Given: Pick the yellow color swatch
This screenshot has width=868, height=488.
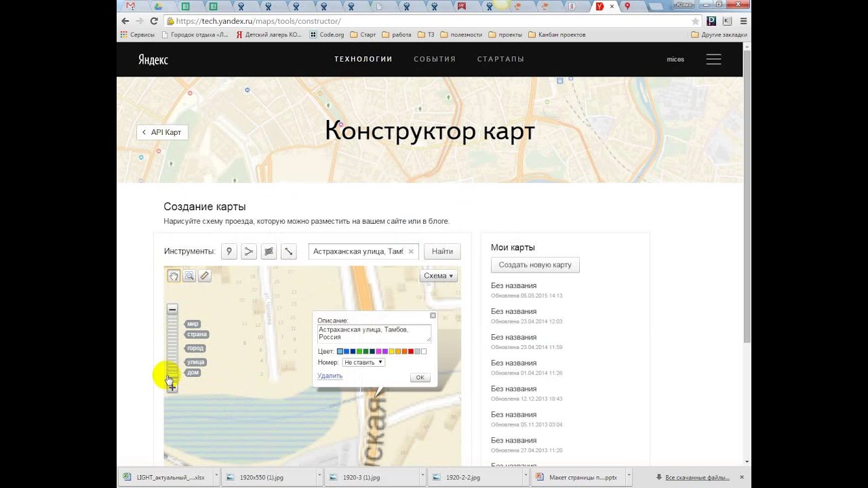Looking at the screenshot, I should tap(391, 352).
